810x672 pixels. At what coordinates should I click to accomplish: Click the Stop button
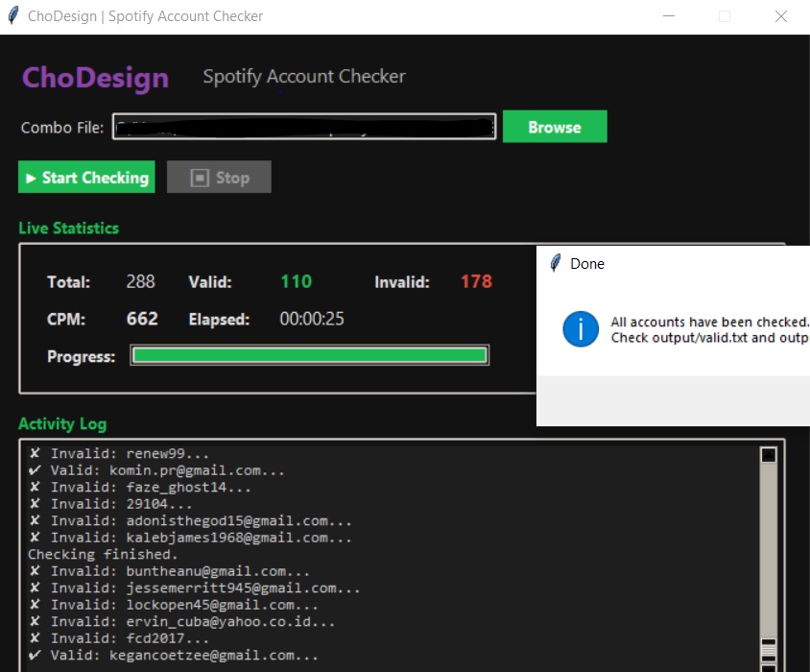(219, 178)
